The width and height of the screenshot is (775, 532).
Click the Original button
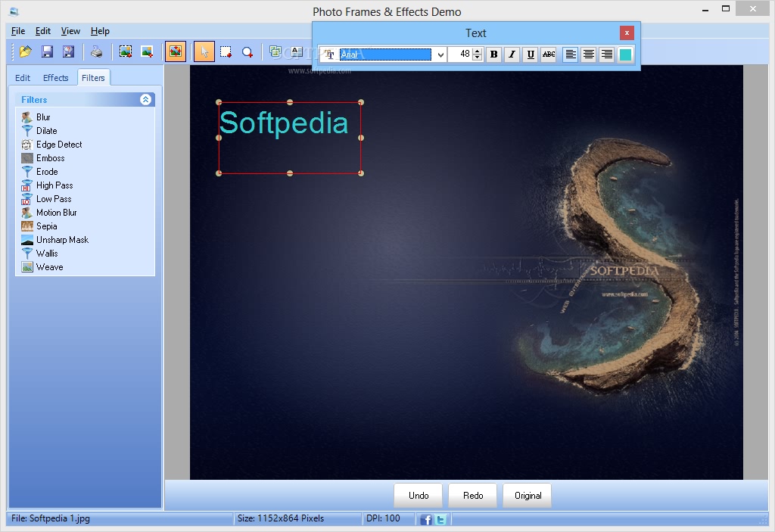[528, 496]
